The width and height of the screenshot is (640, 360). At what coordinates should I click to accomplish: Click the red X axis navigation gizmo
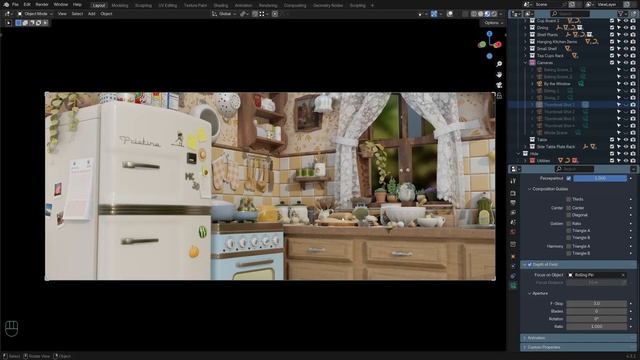click(497, 45)
